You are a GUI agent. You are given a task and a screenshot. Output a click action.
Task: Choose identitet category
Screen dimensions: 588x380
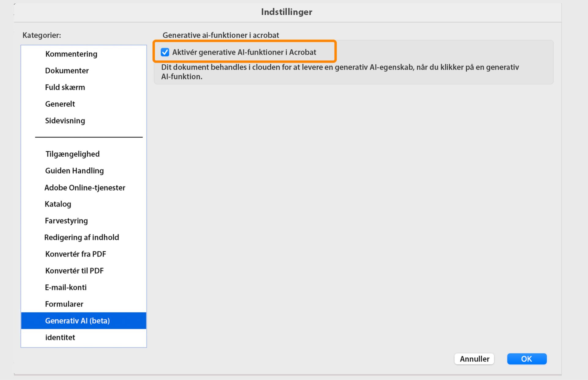(60, 337)
